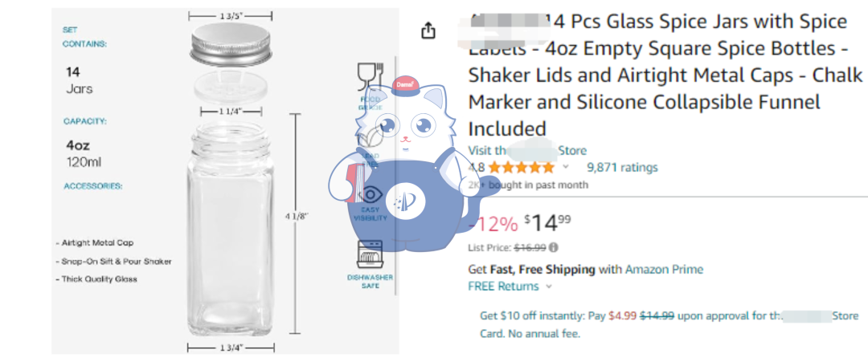Screen dimensions: 868x358
Task: Open the Amazon Prime link
Action: (x=664, y=270)
